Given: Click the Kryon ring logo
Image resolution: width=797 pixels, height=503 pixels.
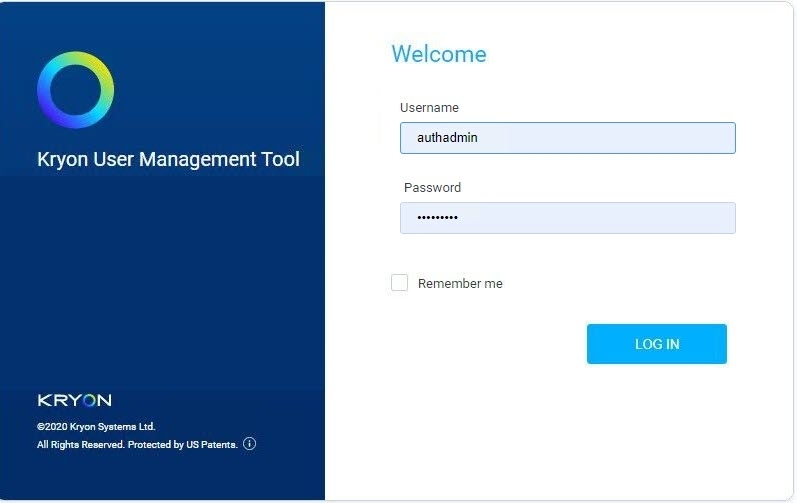Looking at the screenshot, I should pos(76,89).
